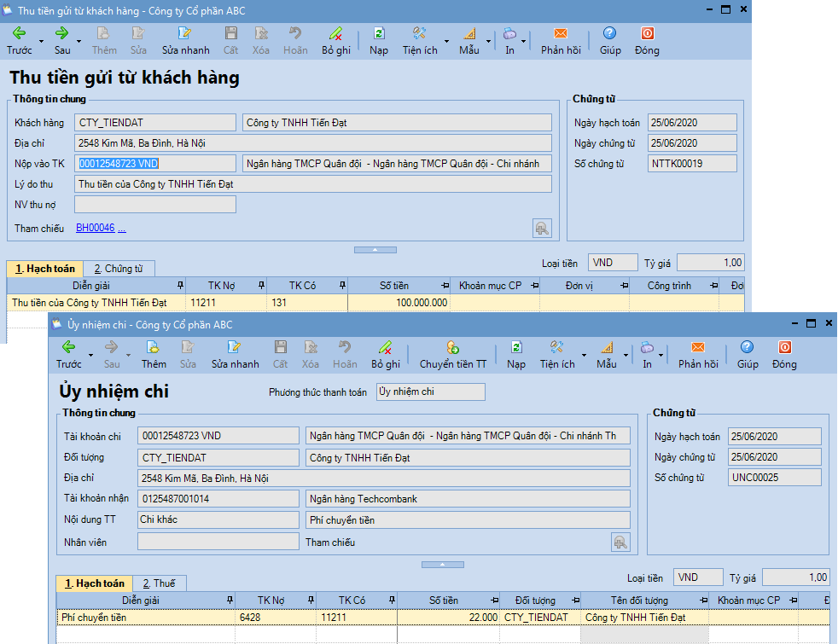Expand Trước dropdown arrow in Thu tiền gửi
The height and width of the screenshot is (644, 838).
[41, 42]
